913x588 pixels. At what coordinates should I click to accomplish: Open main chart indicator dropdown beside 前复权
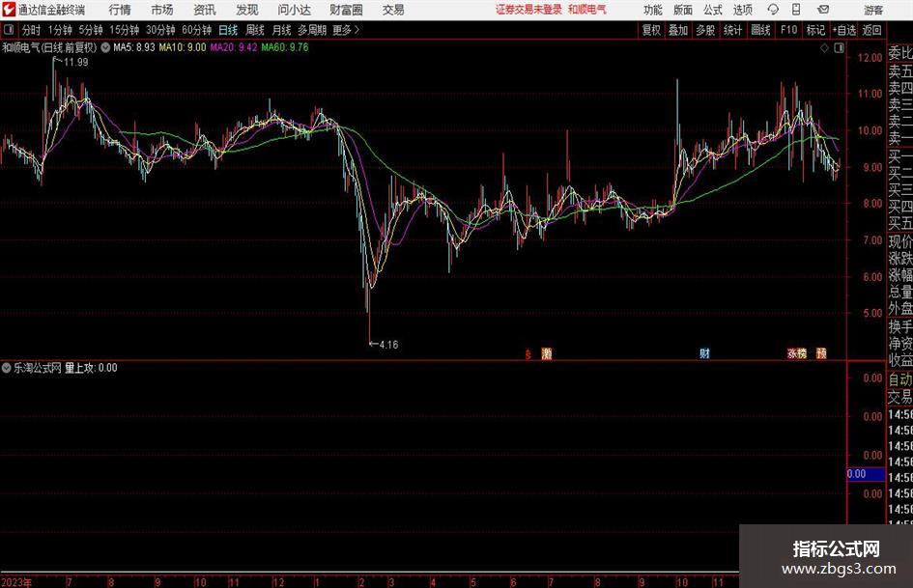105,47
